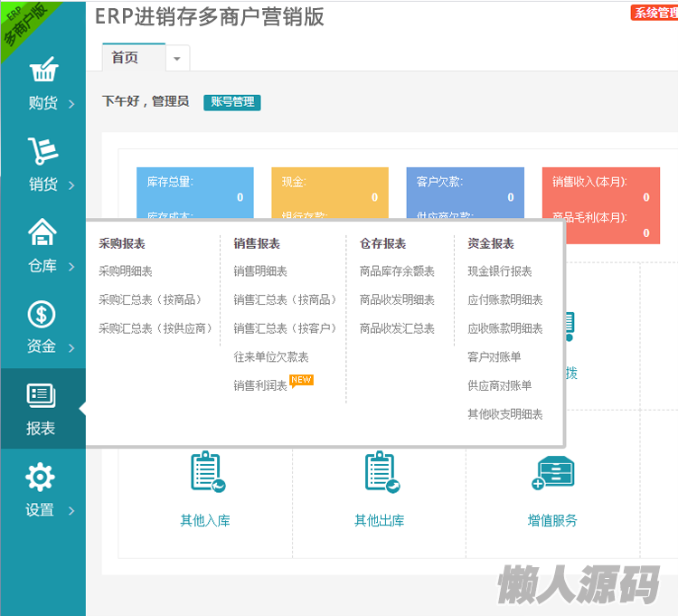Open the 报表 report sidebar icon
The image size is (678, 616).
(x=42, y=395)
